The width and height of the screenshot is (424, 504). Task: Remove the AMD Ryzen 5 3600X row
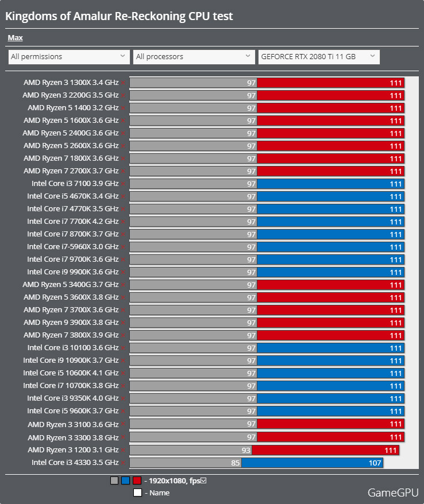click(123, 297)
